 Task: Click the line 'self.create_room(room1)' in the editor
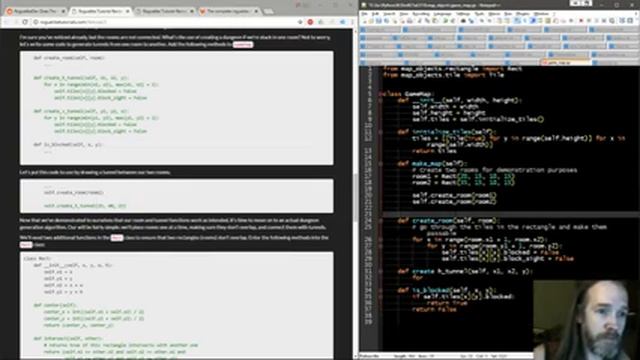coord(454,195)
